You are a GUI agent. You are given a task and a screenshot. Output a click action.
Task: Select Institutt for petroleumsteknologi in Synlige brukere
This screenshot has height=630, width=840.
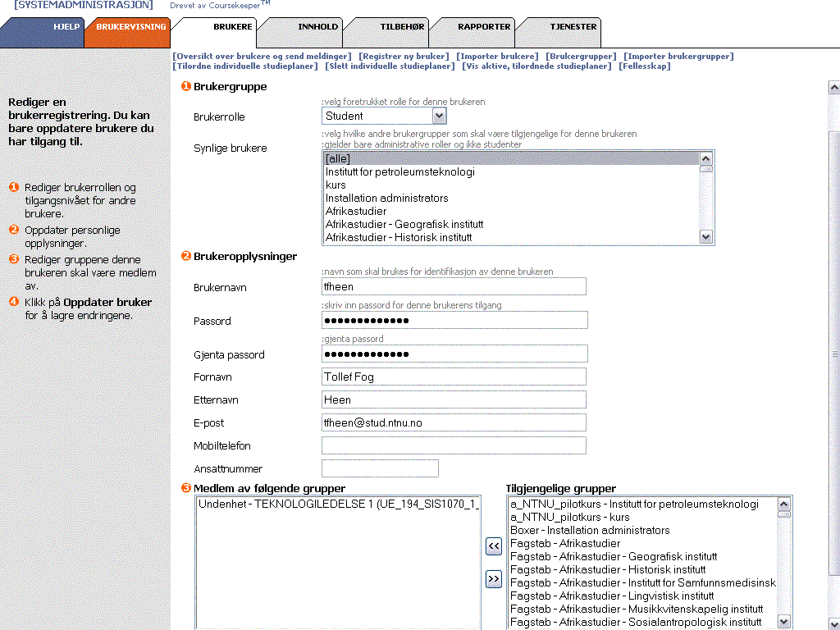(x=511, y=172)
